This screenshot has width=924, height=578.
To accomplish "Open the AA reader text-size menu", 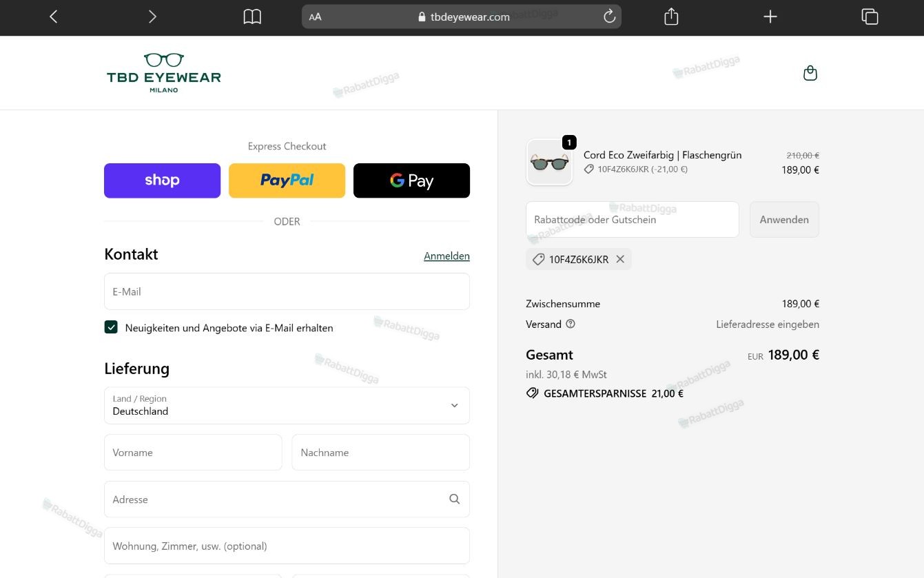I will (315, 17).
